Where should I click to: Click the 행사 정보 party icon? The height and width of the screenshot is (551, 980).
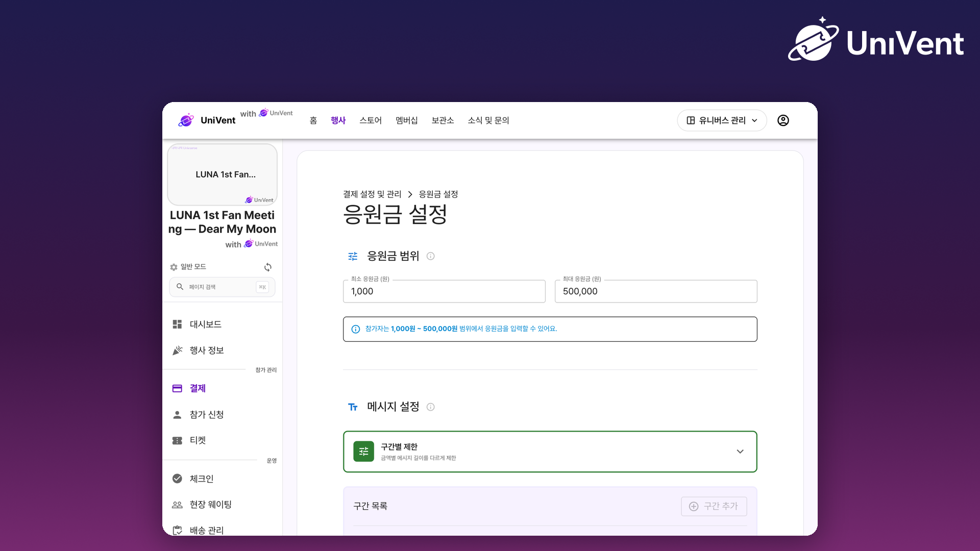click(177, 350)
